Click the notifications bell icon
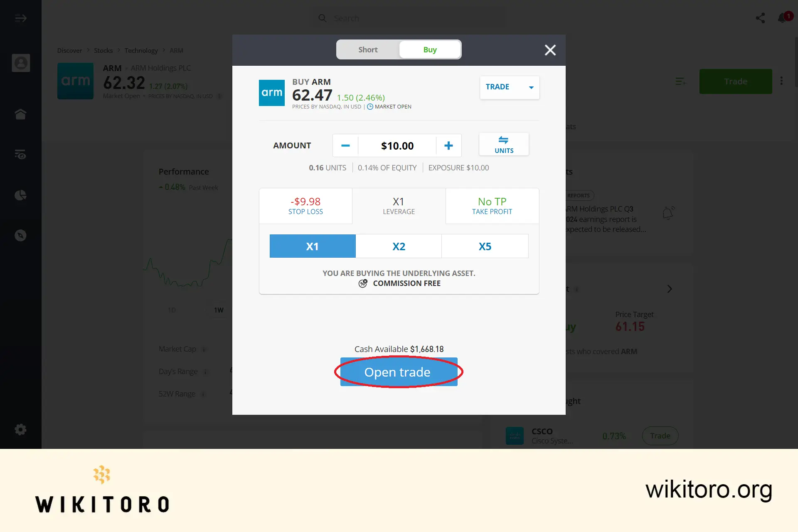 coord(783,18)
